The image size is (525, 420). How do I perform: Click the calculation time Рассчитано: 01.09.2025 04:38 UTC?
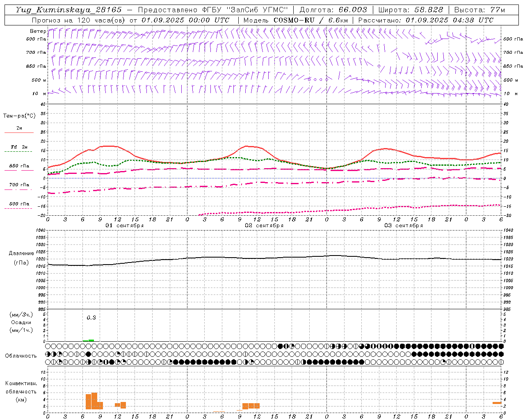point(426,20)
